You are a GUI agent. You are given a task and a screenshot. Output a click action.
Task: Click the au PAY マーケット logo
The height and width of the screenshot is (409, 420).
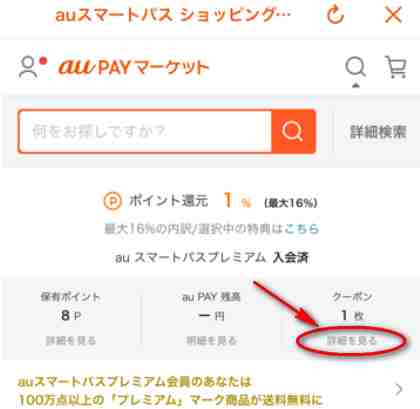(x=134, y=67)
